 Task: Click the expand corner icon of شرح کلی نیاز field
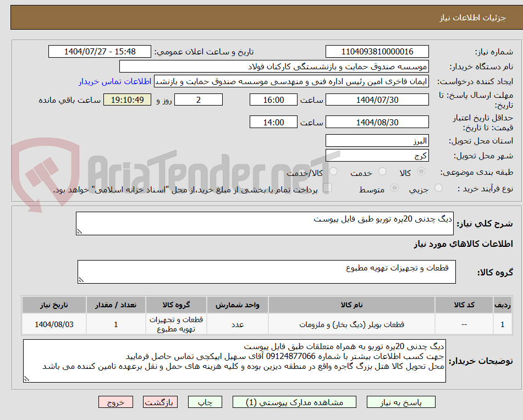(79, 231)
